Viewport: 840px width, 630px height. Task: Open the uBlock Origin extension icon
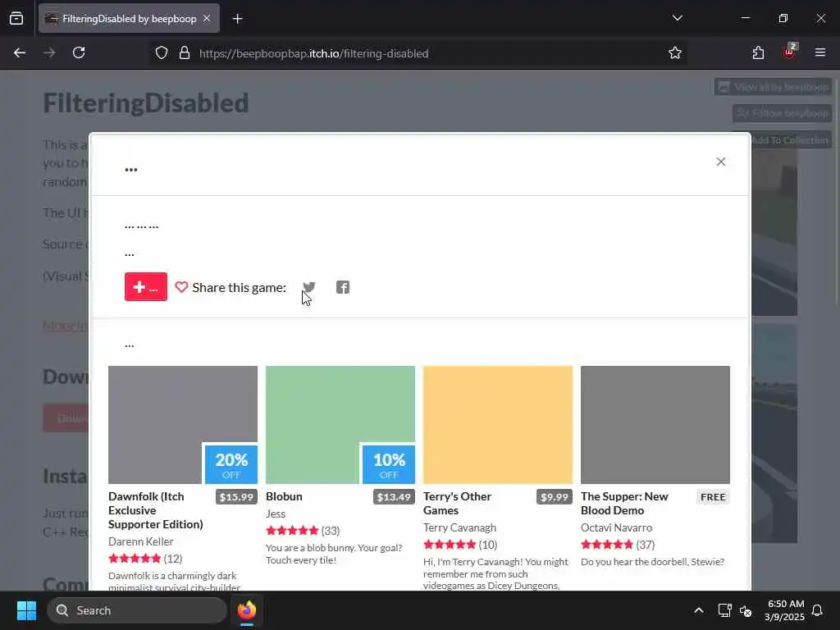(789, 52)
